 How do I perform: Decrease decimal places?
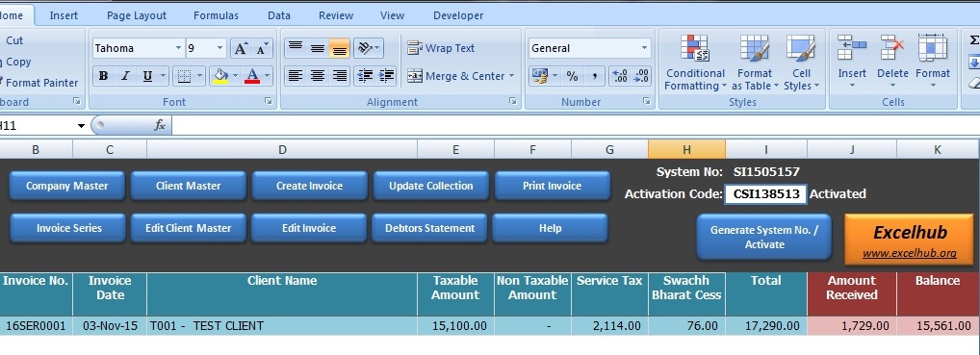point(641,76)
